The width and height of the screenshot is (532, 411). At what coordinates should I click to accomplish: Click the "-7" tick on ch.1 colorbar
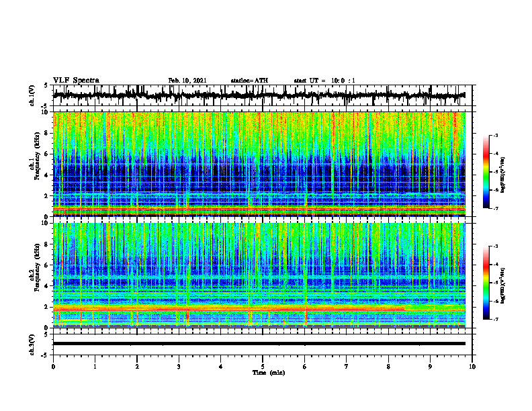[x=496, y=208]
